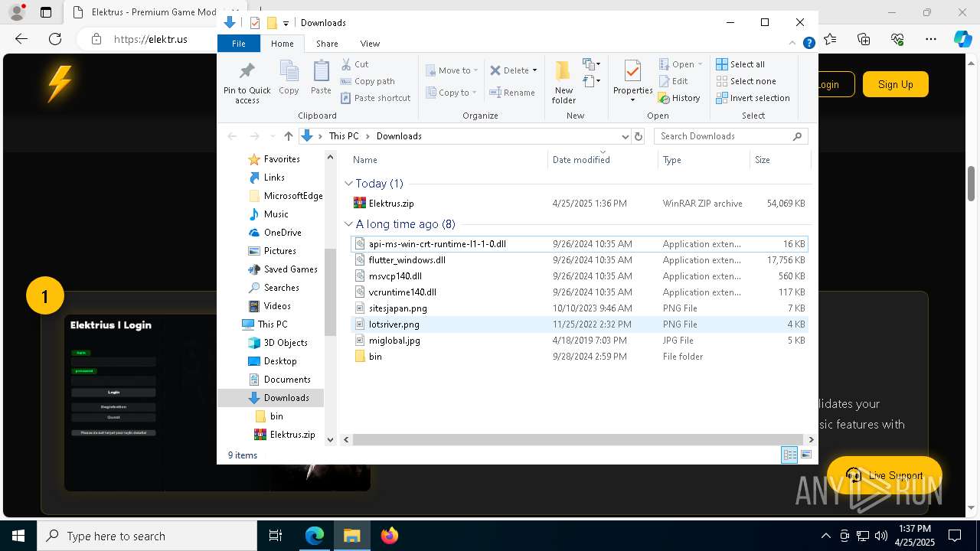This screenshot has width=980, height=551.
Task: Create a New folder from ribbon
Action: (563, 82)
